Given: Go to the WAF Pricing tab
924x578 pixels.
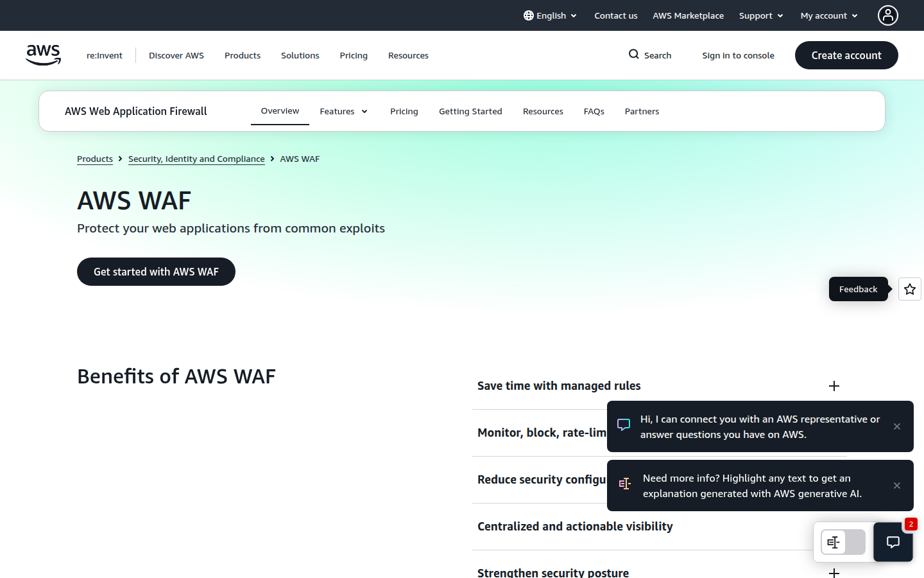Looking at the screenshot, I should tap(404, 111).
